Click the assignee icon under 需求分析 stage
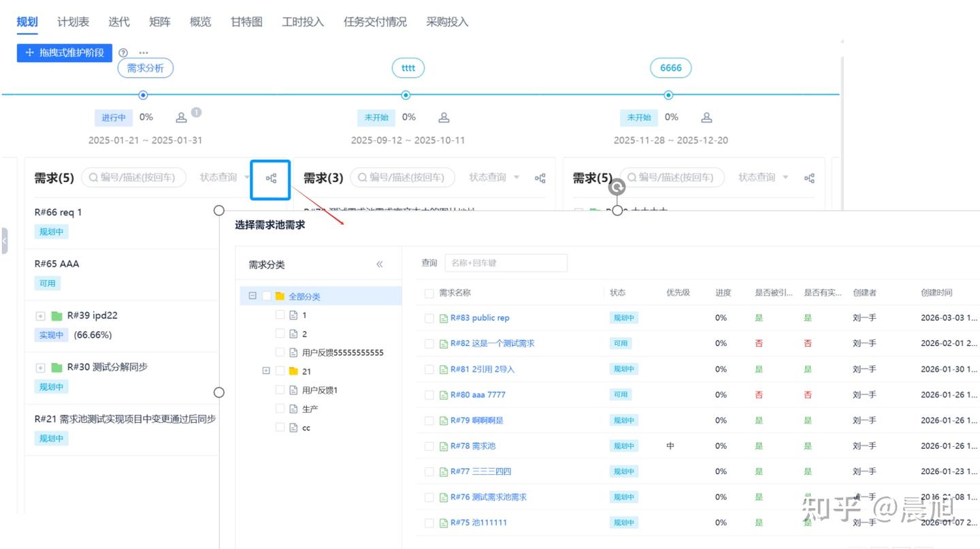The width and height of the screenshot is (980, 549). click(x=181, y=117)
